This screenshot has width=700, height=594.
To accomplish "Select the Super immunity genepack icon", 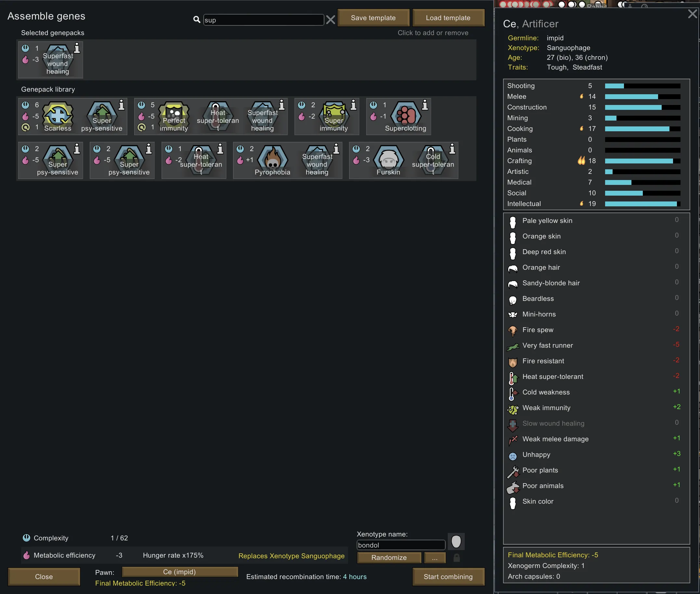I will (334, 115).
